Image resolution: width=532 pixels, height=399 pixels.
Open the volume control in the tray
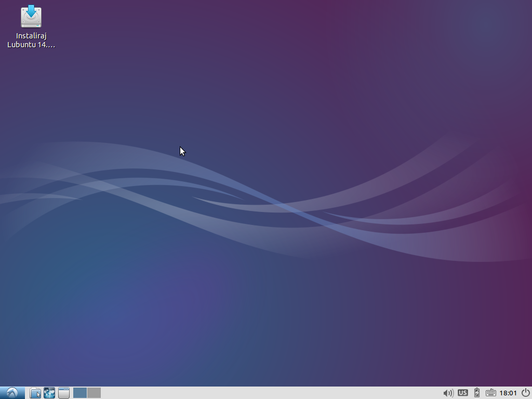pyautogui.click(x=448, y=393)
